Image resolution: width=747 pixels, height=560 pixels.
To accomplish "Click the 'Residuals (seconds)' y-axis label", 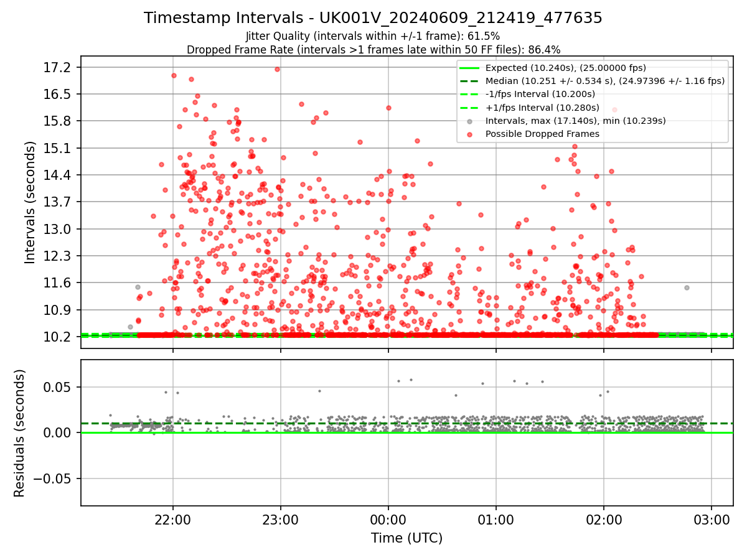I will (19, 433).
